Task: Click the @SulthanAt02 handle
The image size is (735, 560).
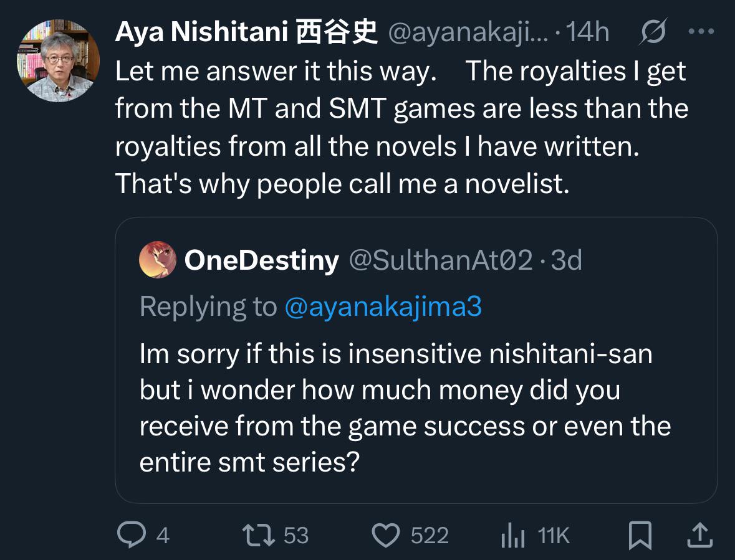Action: tap(441, 260)
